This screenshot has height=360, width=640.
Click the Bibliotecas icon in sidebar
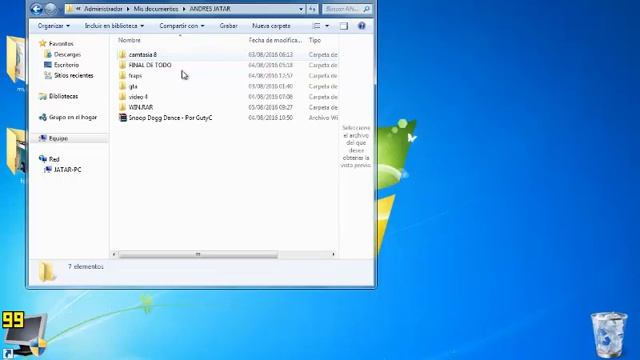click(x=42, y=96)
